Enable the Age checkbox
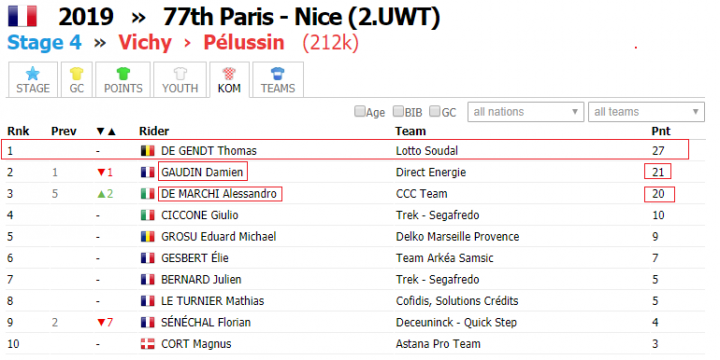Screen dimensions: 720x360 (x=360, y=112)
